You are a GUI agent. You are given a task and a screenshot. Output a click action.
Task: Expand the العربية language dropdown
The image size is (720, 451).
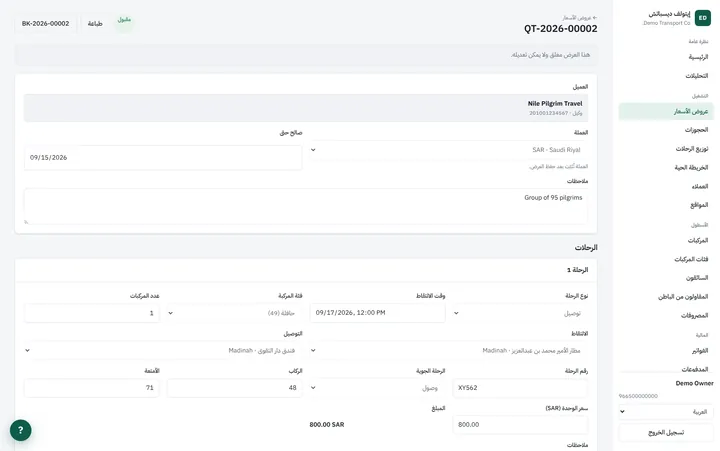pos(666,412)
